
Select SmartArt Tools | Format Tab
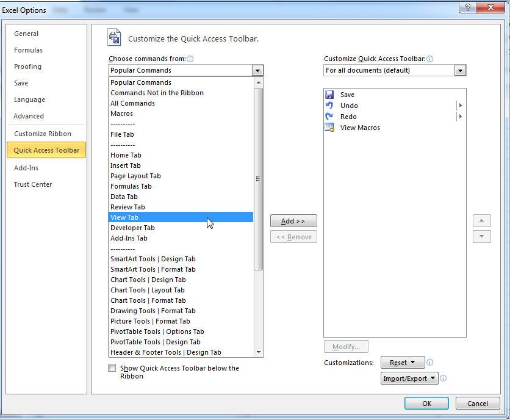pyautogui.click(x=181, y=270)
